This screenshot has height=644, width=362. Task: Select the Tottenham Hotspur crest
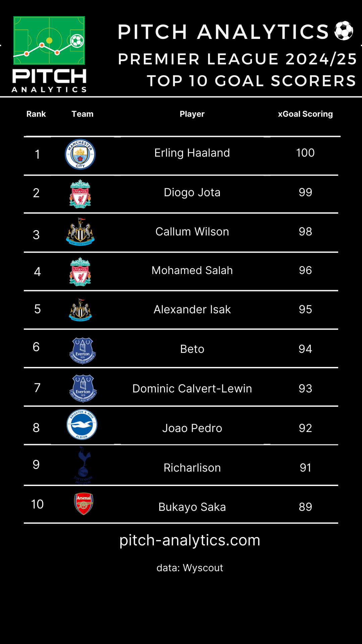tap(83, 465)
